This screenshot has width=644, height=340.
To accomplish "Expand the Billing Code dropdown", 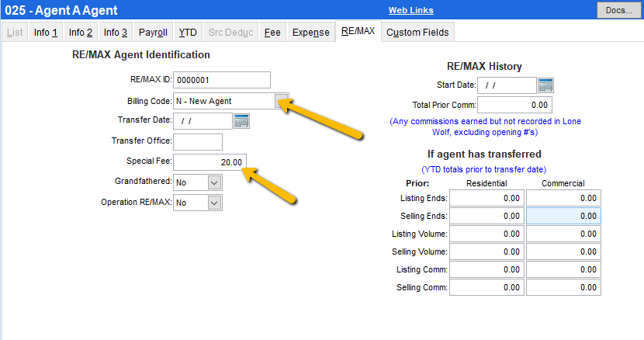I will [282, 101].
